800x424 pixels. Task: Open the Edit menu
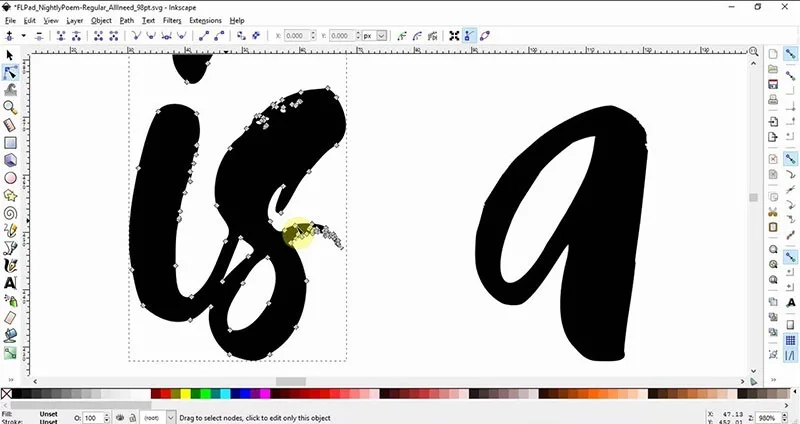click(x=30, y=20)
